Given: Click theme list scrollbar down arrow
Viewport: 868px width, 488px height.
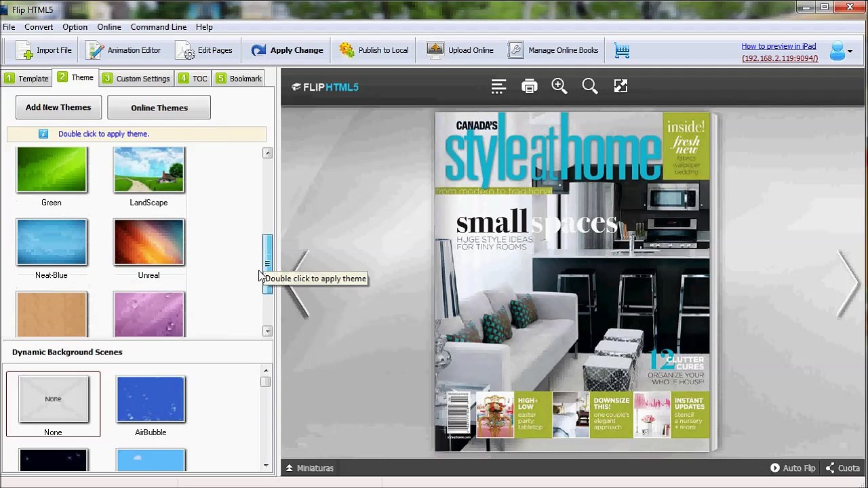Looking at the screenshot, I should [x=267, y=331].
